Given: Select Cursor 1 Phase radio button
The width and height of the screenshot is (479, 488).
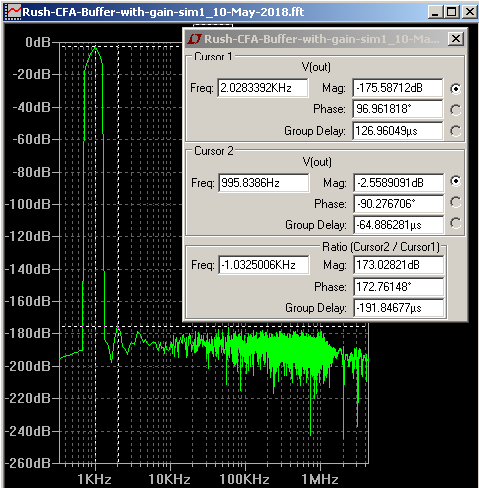Looking at the screenshot, I should point(455,110).
